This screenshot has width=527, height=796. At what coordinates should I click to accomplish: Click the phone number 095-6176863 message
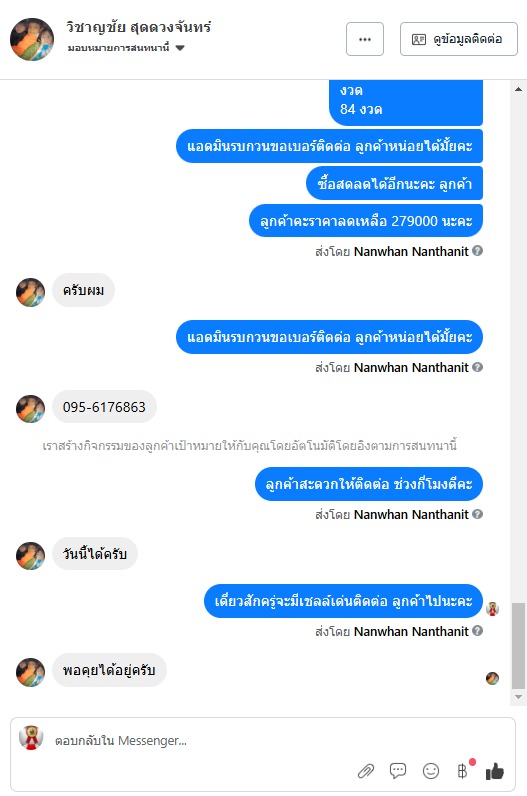pyautogui.click(x=104, y=407)
